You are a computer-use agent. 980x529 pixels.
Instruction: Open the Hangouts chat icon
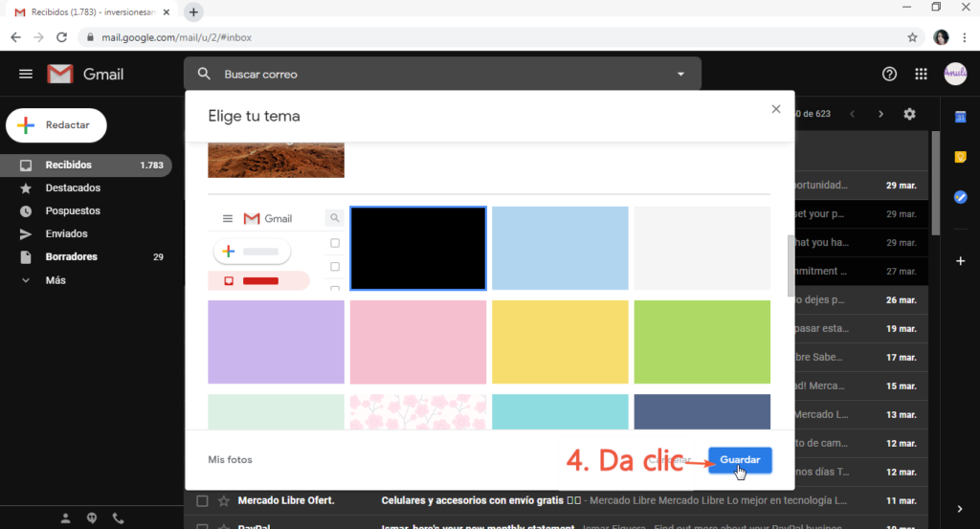(x=92, y=518)
